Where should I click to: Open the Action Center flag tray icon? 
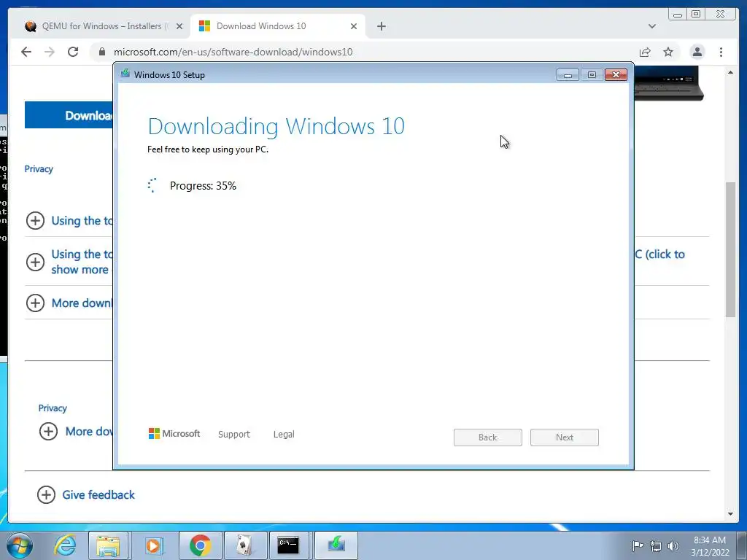(638, 545)
